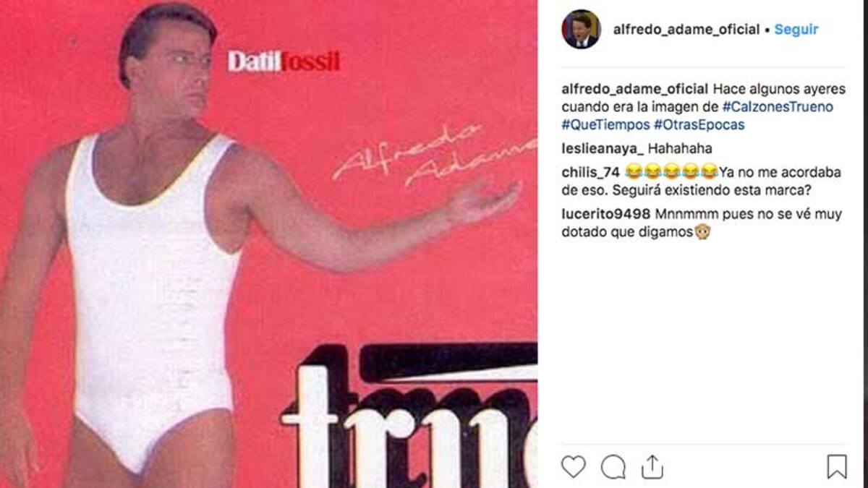The image size is (868, 488).
Task: Open alfredo_adame_oficial profile avatar
Action: 581,30
